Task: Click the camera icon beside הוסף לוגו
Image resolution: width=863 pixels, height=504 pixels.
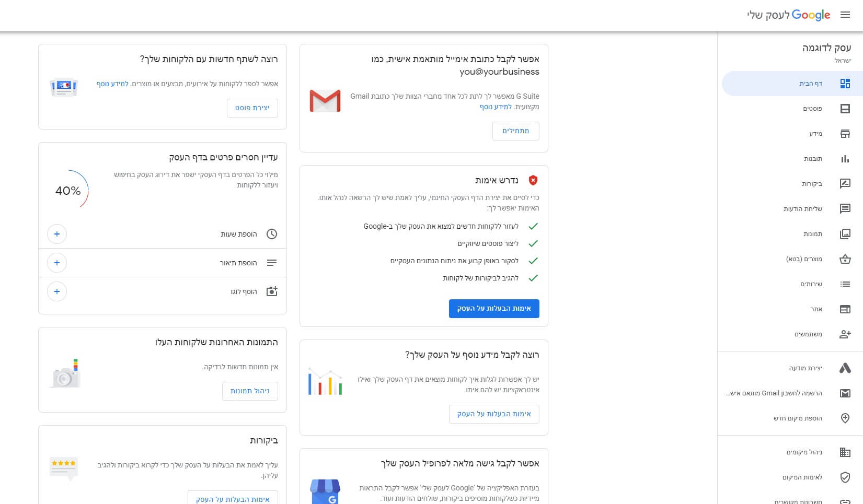Action: [x=272, y=291]
